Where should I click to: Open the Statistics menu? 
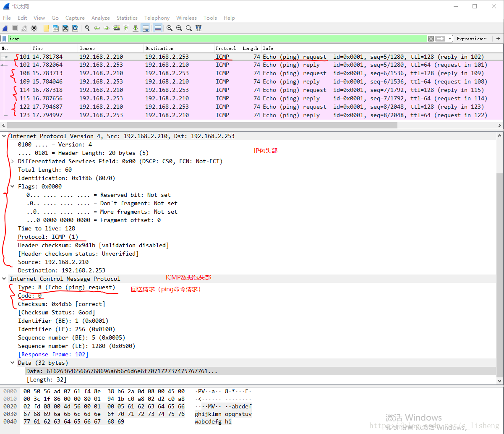pyautogui.click(x=127, y=18)
